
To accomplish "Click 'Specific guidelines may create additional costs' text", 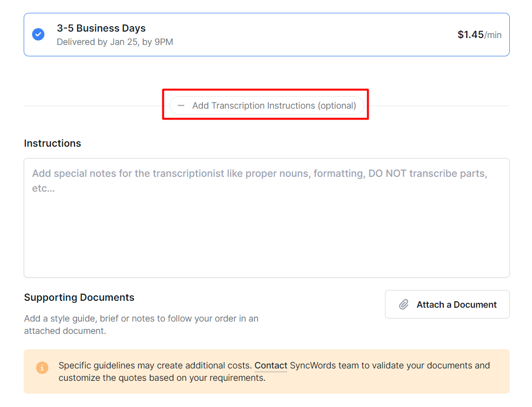I will click(x=155, y=366).
